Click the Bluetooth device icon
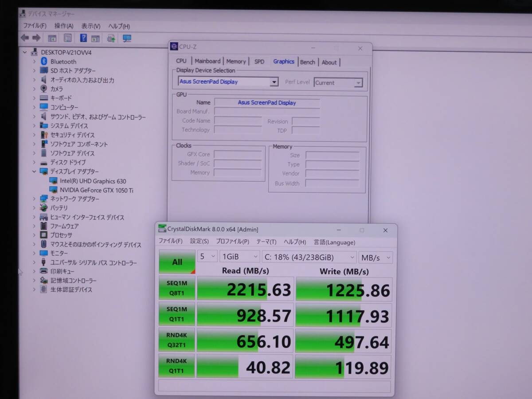Image resolution: width=532 pixels, height=399 pixels. coord(44,62)
